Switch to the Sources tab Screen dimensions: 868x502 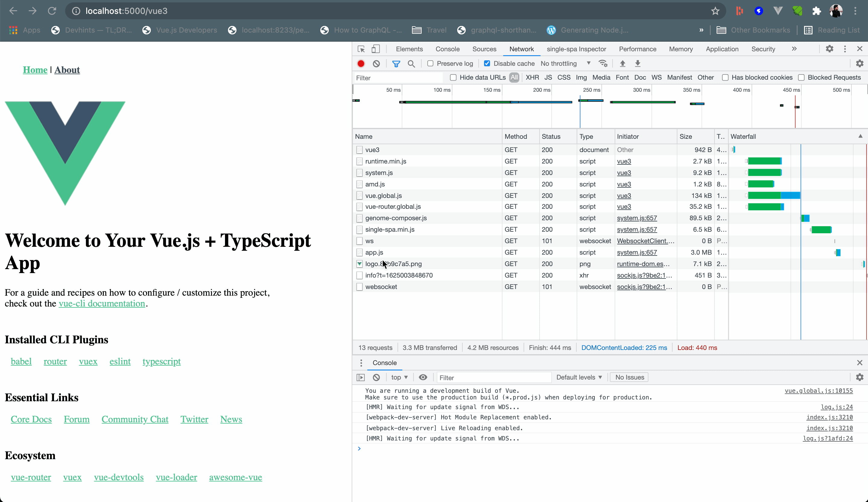point(484,49)
